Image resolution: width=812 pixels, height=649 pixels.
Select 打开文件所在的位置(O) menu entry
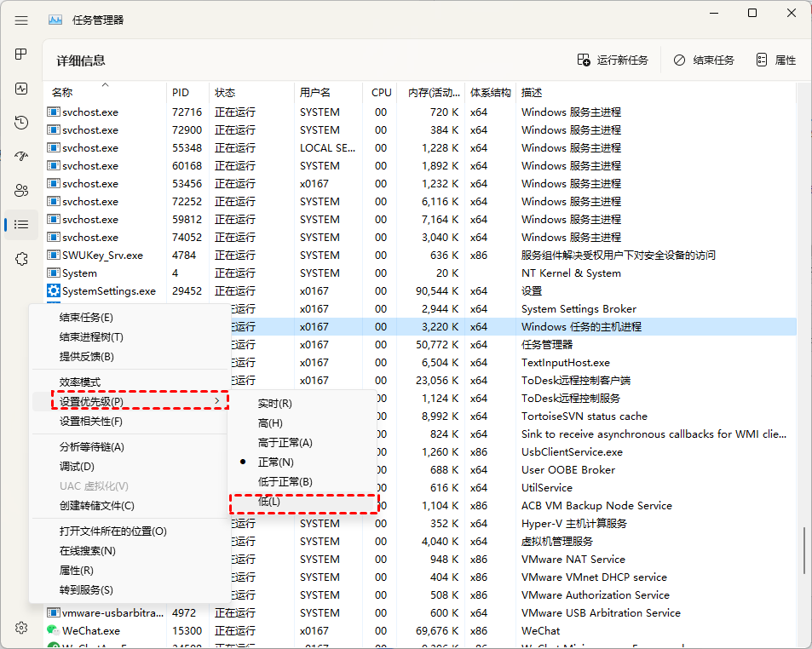point(112,531)
